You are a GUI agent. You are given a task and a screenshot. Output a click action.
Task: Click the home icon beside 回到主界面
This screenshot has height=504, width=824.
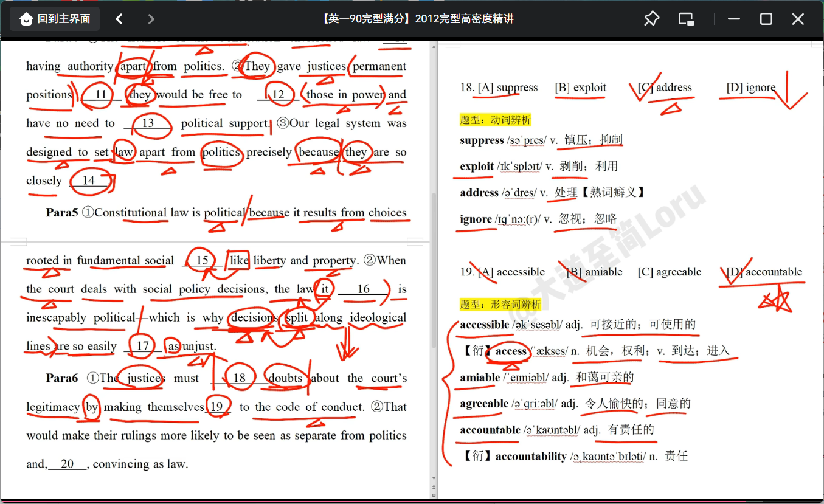(26, 18)
